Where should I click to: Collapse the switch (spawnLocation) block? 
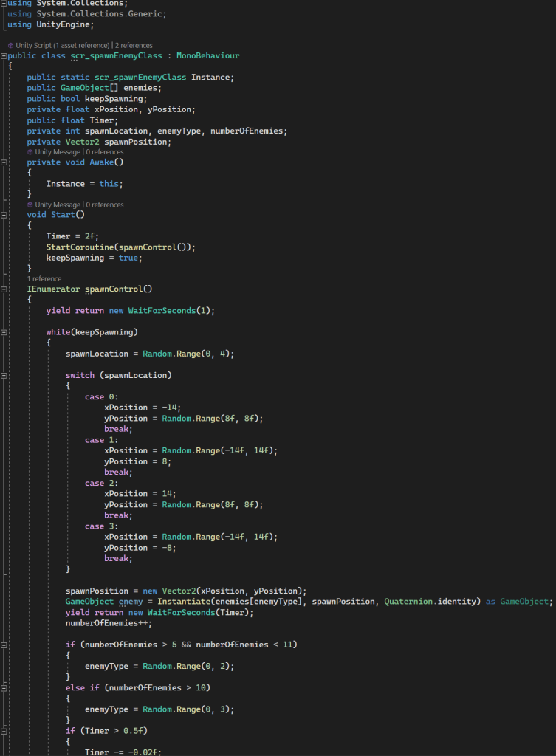(4, 376)
